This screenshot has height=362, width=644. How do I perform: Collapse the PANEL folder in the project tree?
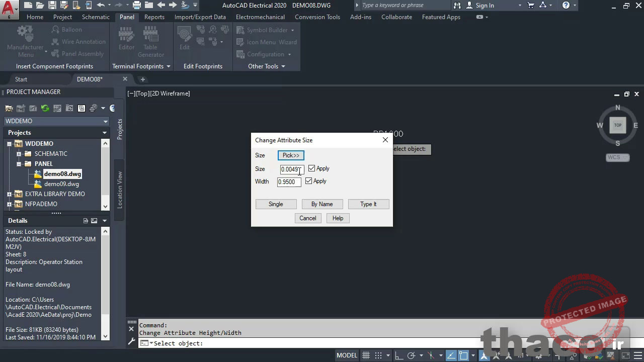click(x=19, y=163)
